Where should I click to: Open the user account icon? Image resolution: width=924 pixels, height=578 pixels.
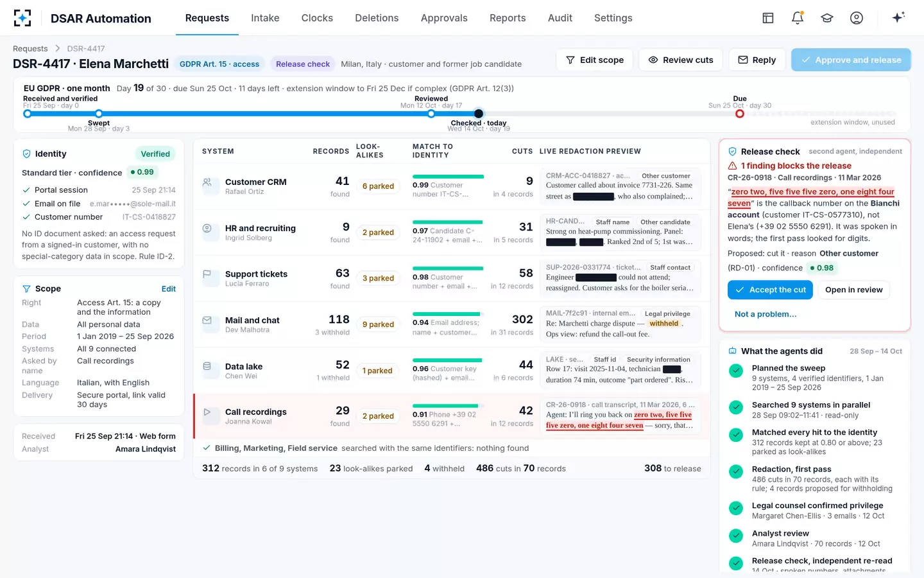click(857, 18)
